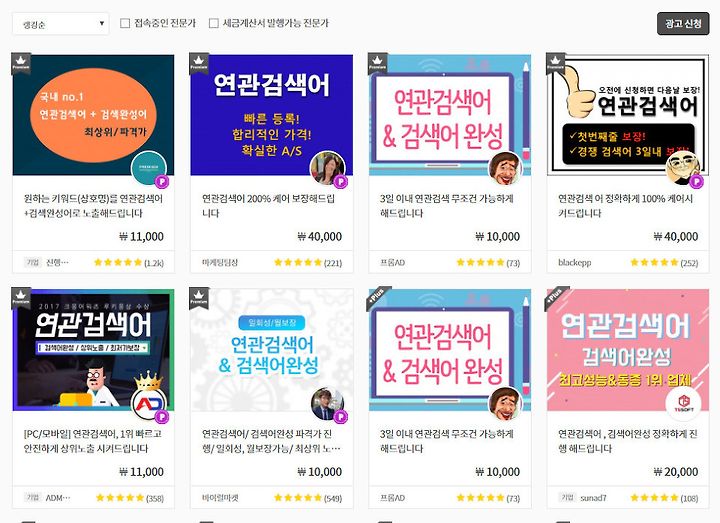Viewport: 720px width, 523px height.
Task: Check 세금계산서 발행가능 전문가 filter
Action: [214, 23]
